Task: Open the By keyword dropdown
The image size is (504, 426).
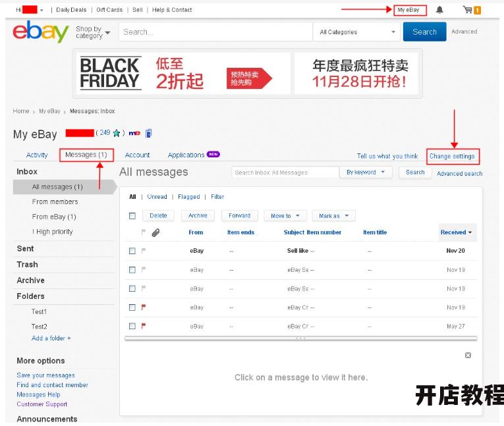Action: (x=366, y=173)
